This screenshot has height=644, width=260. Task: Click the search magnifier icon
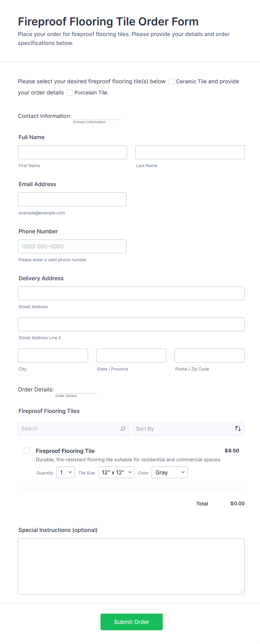pyautogui.click(x=123, y=429)
